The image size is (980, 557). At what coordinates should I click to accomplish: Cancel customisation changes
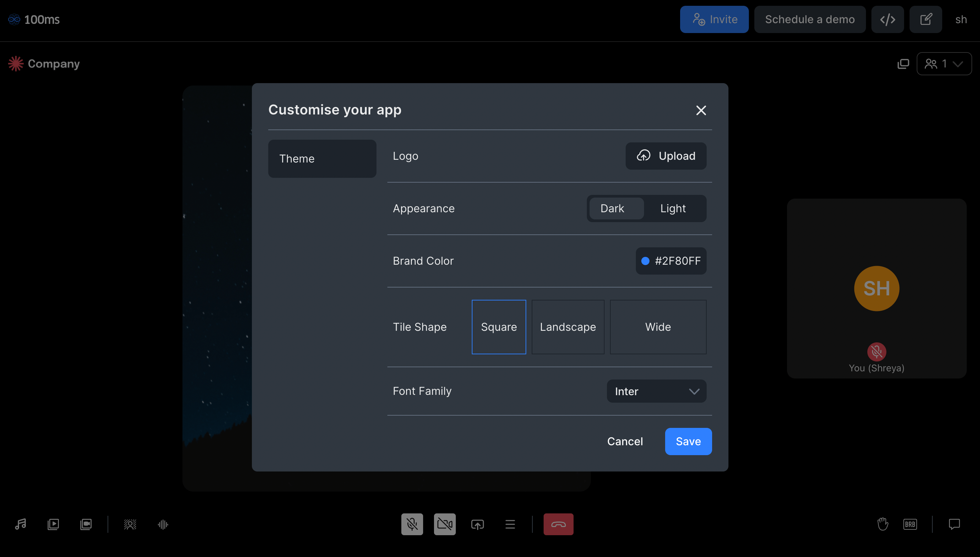tap(625, 441)
